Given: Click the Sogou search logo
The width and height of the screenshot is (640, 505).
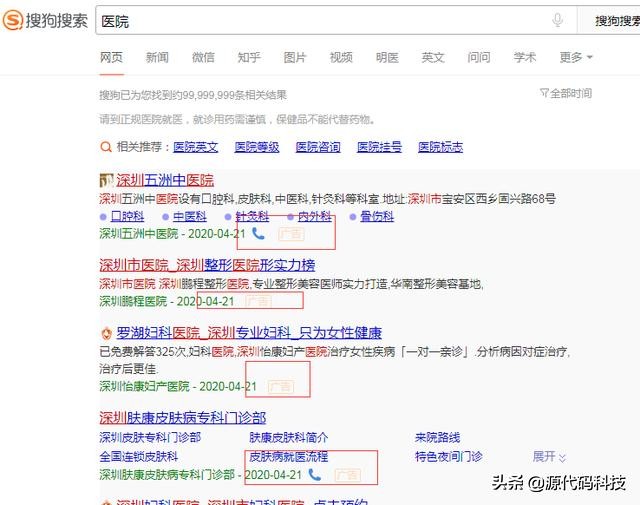Looking at the screenshot, I should (x=45, y=20).
